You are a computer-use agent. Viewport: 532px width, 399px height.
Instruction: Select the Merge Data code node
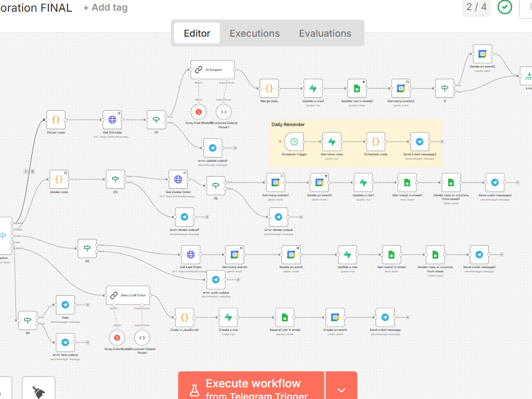(269, 88)
